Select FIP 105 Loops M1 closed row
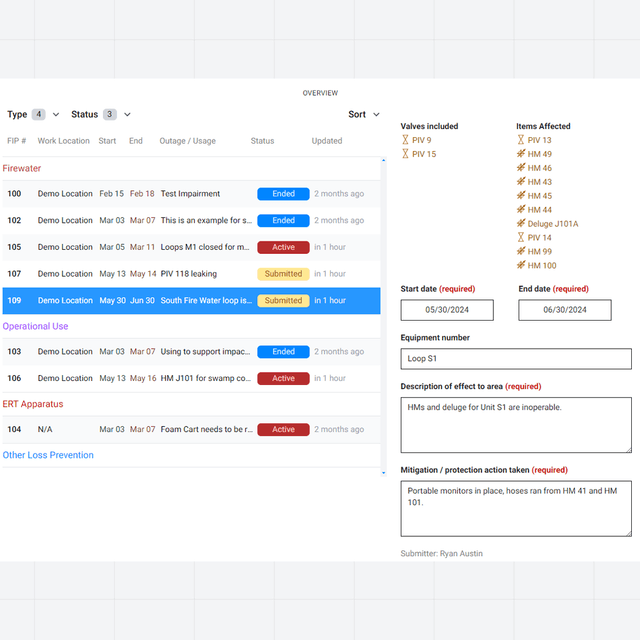This screenshot has height=640, width=640. coord(191,247)
